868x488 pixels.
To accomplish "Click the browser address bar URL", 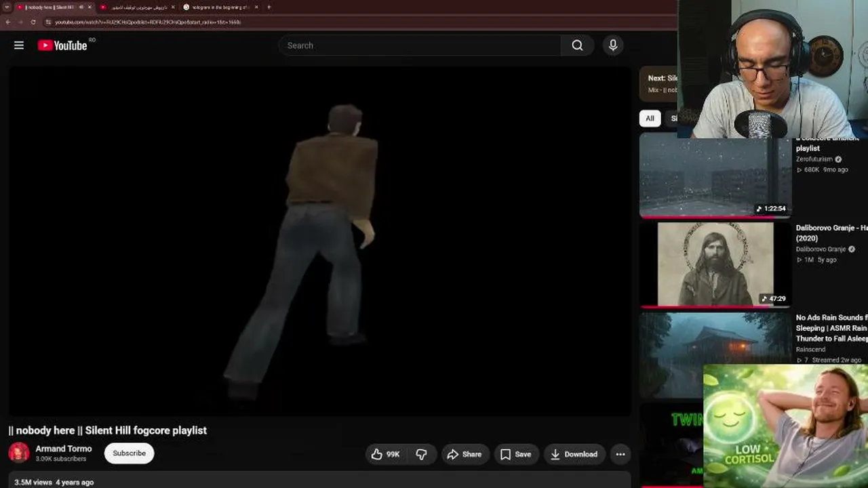I will (148, 22).
